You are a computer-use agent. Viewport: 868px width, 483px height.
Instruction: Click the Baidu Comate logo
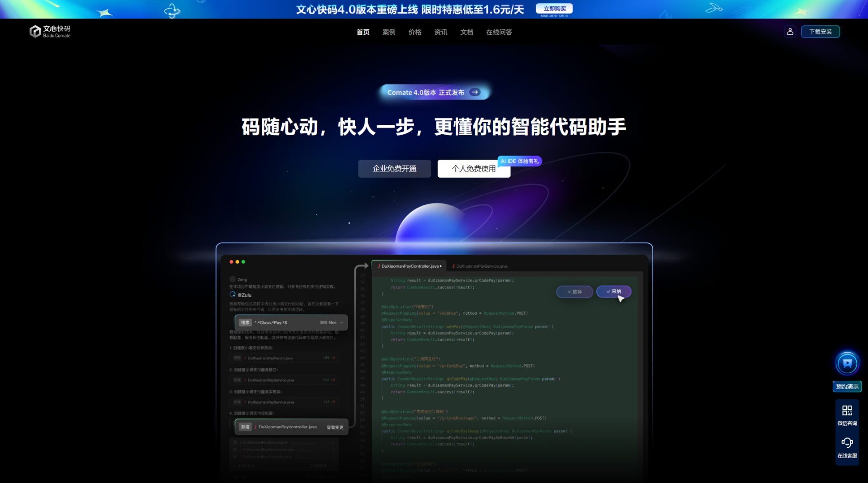coord(51,32)
